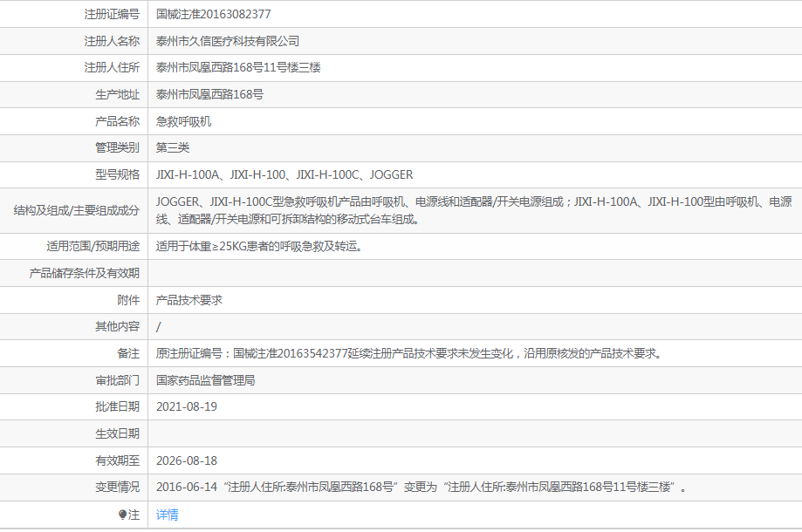The image size is (802, 532).
Task: Select the slash value in 其他内容 row
Action: (x=159, y=326)
